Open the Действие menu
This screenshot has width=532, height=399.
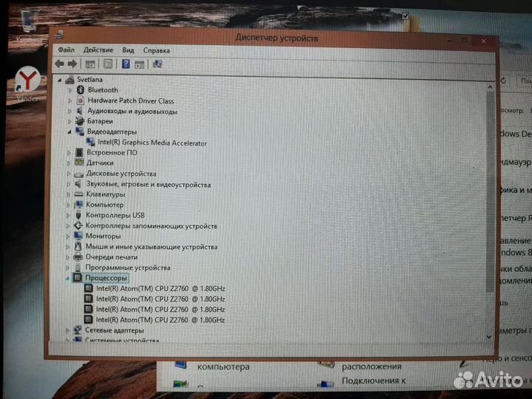98,50
